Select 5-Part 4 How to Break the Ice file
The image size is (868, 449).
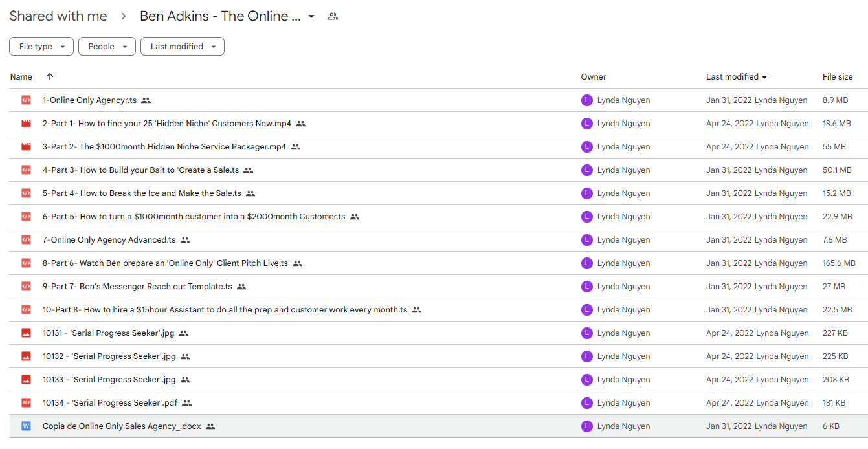point(142,193)
